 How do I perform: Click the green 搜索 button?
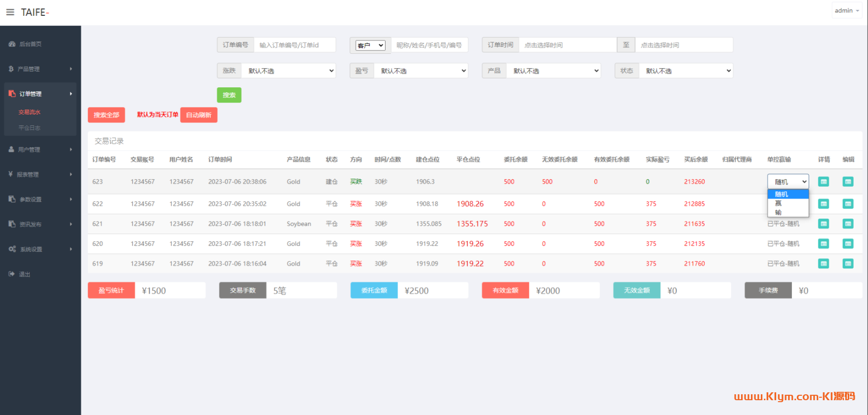pos(229,95)
